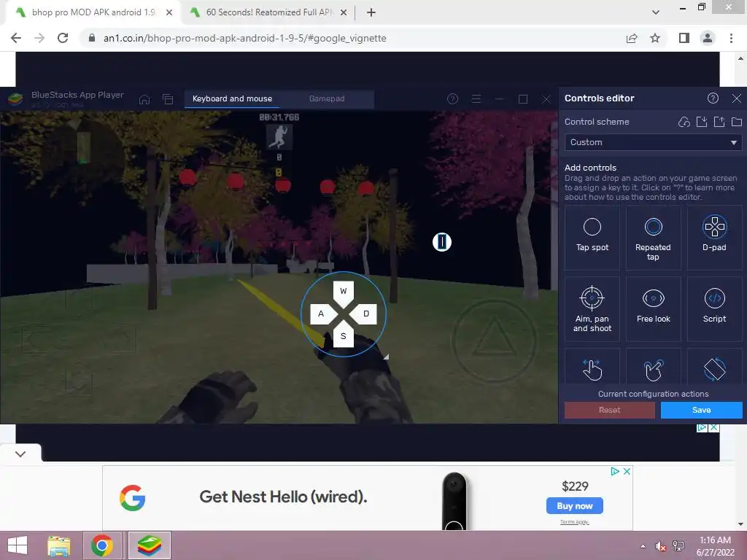
Task: Open File Explorer from taskbar
Action: [x=58, y=545]
